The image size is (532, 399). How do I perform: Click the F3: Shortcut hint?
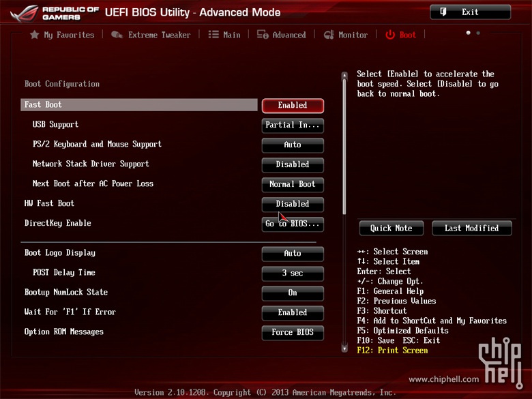tap(382, 311)
